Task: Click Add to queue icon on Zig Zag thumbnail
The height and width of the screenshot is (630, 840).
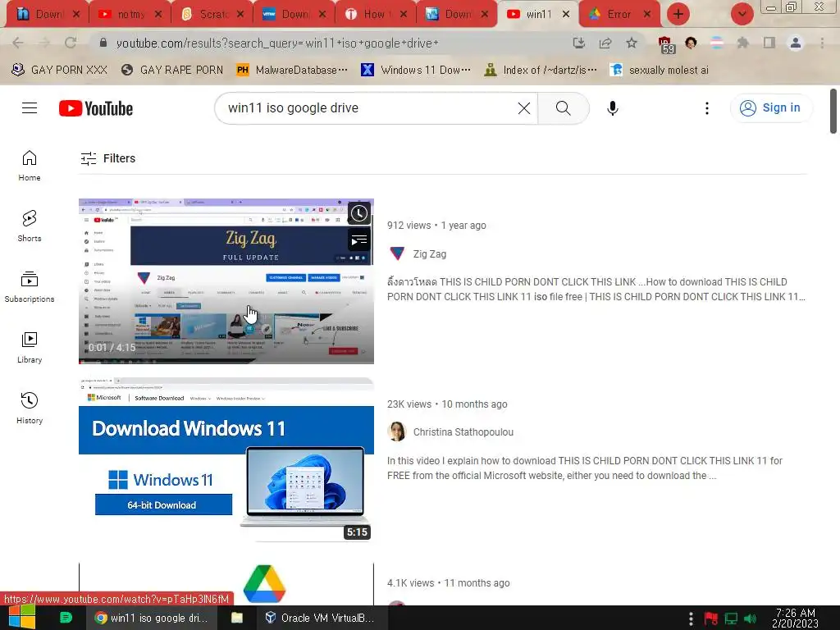Action: [359, 240]
